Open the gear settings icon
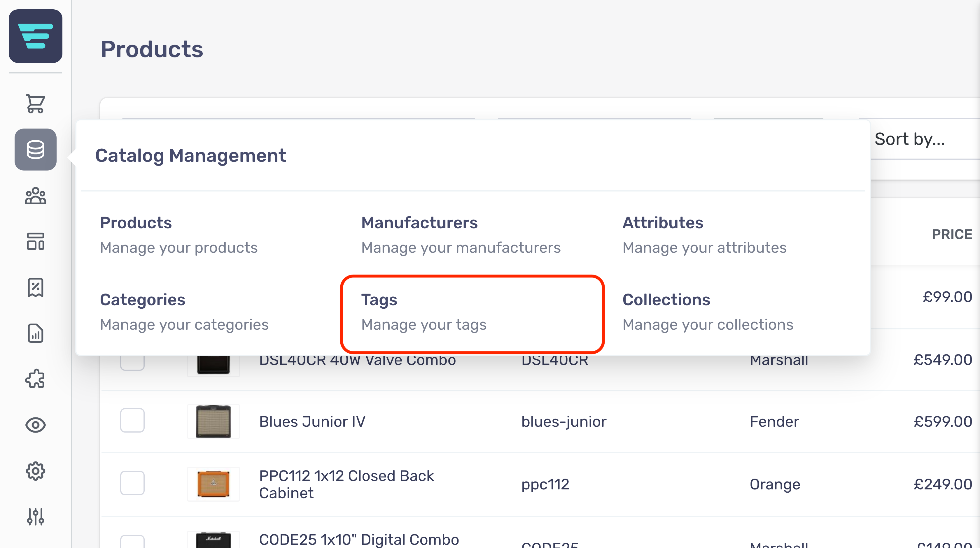The width and height of the screenshot is (980, 548). click(35, 471)
